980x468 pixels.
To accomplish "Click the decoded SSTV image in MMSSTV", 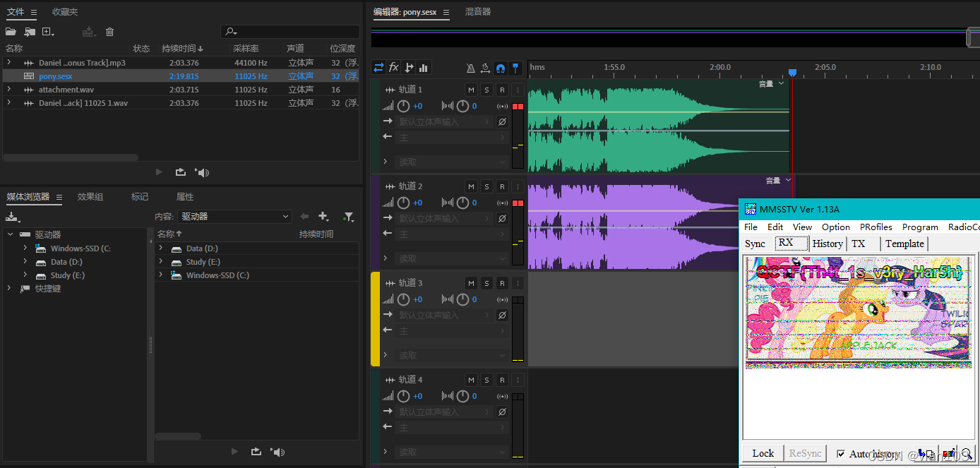I will [859, 313].
